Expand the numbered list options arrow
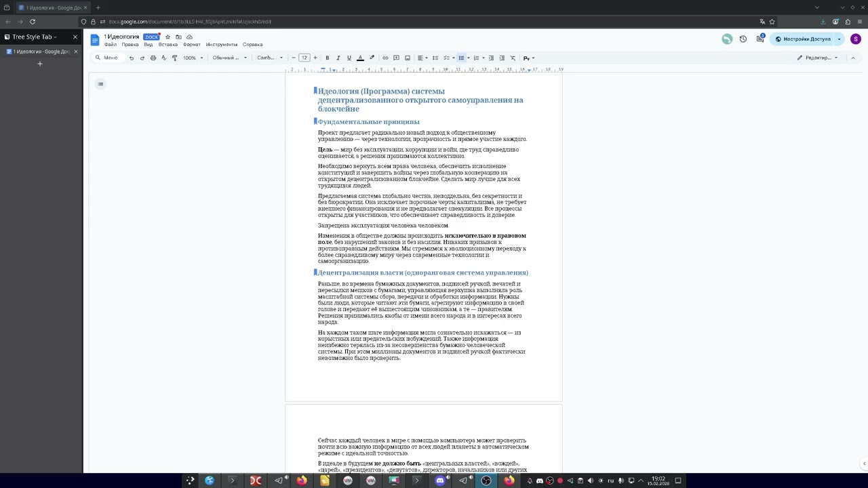Image resolution: width=868 pixels, height=488 pixels. 483,58
